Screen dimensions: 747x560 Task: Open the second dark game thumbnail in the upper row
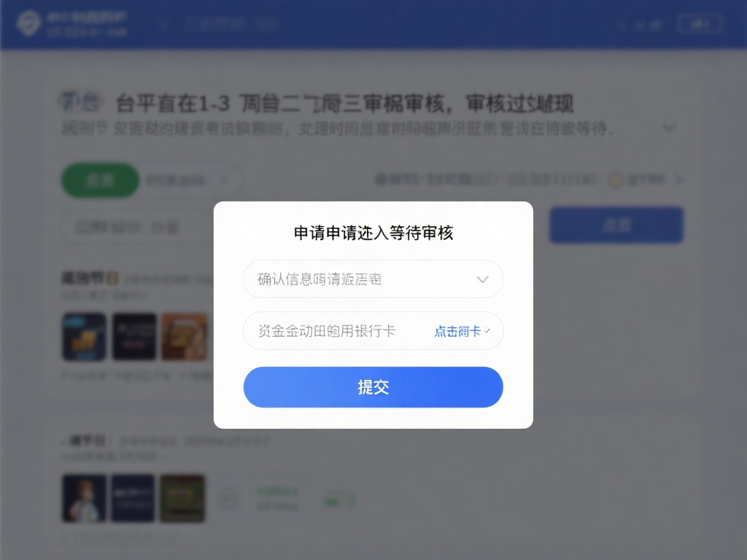click(x=134, y=337)
